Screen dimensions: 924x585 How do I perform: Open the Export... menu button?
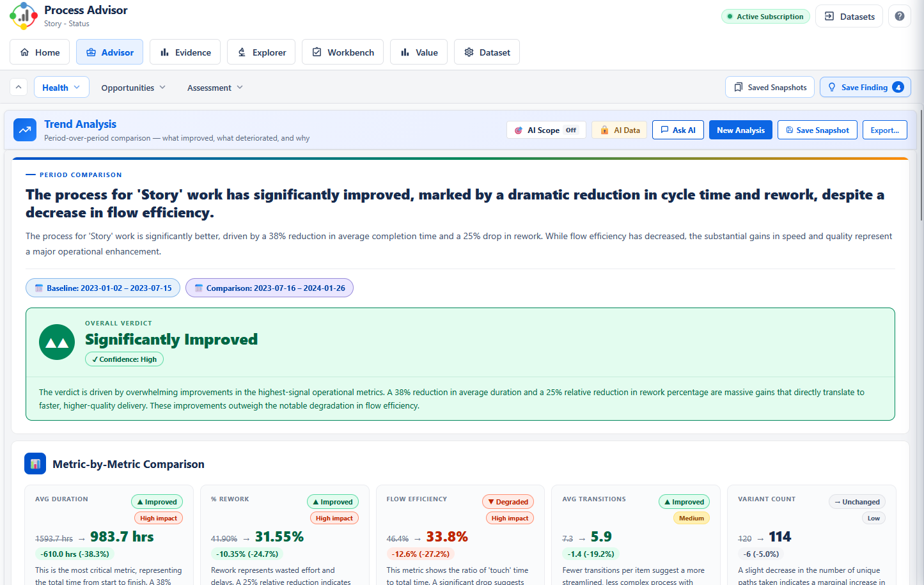(885, 130)
